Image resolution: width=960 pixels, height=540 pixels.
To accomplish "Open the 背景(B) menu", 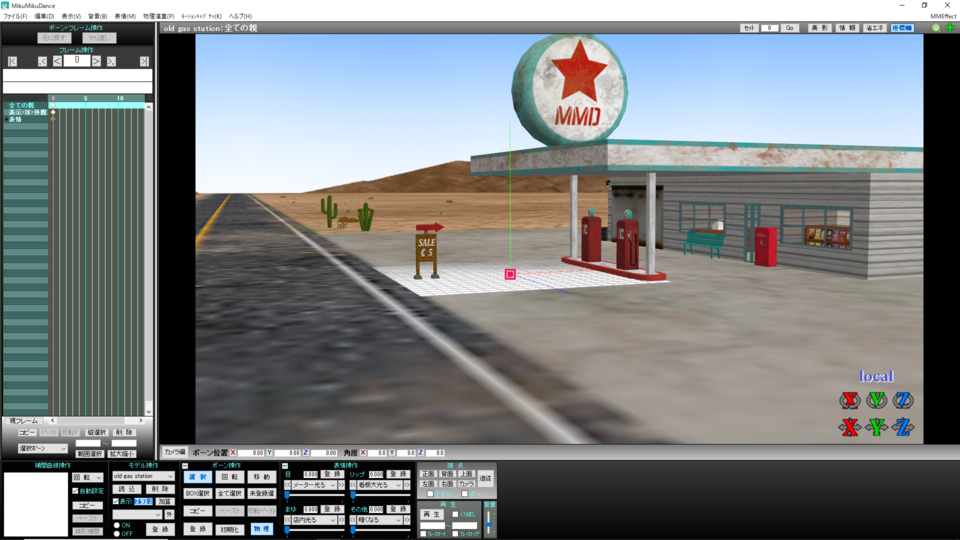I will [97, 17].
